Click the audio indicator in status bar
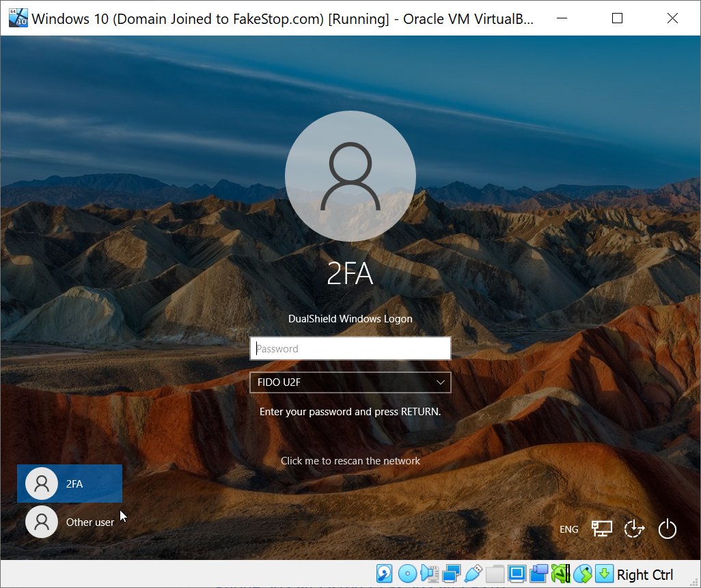Viewport: 701px width, 588px height. pyautogui.click(x=429, y=574)
